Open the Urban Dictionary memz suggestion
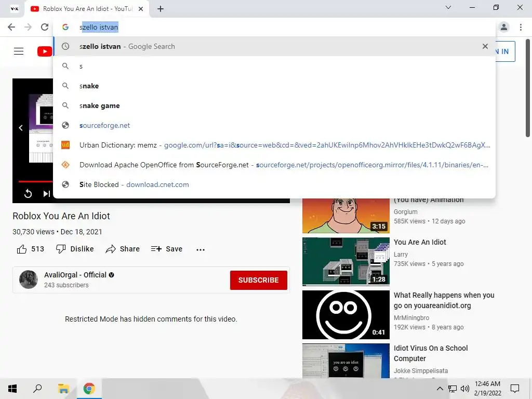 pos(274,145)
